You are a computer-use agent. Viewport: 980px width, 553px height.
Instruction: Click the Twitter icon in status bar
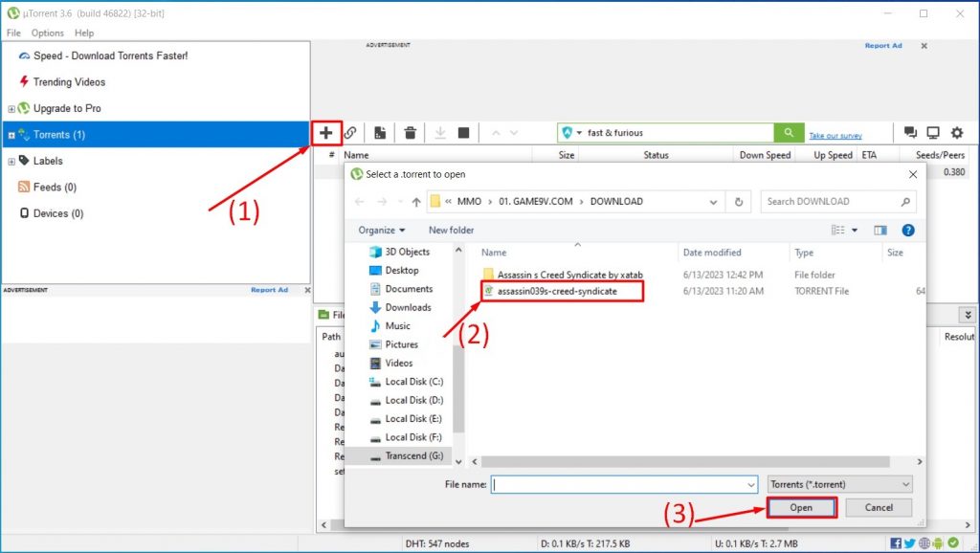click(x=909, y=543)
